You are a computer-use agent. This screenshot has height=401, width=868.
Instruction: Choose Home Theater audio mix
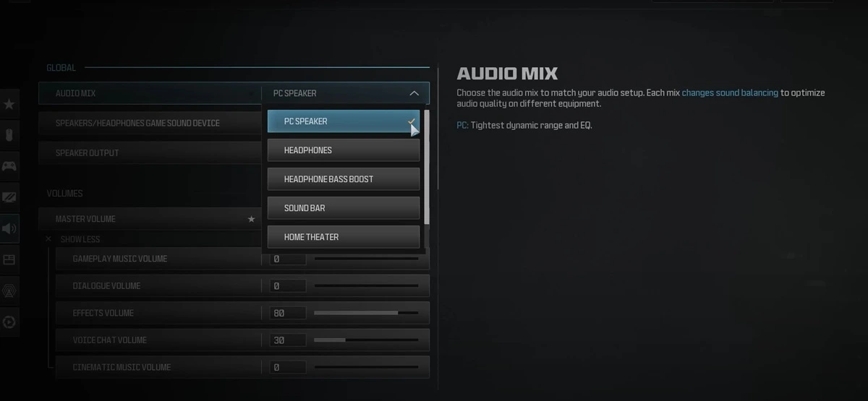(344, 237)
